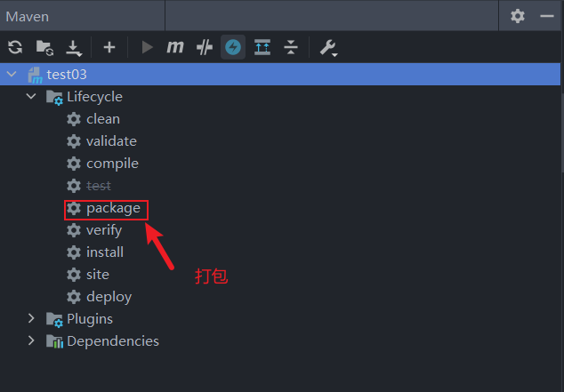Click the Maven panel title tab
This screenshot has width=564, height=392.
[28, 17]
